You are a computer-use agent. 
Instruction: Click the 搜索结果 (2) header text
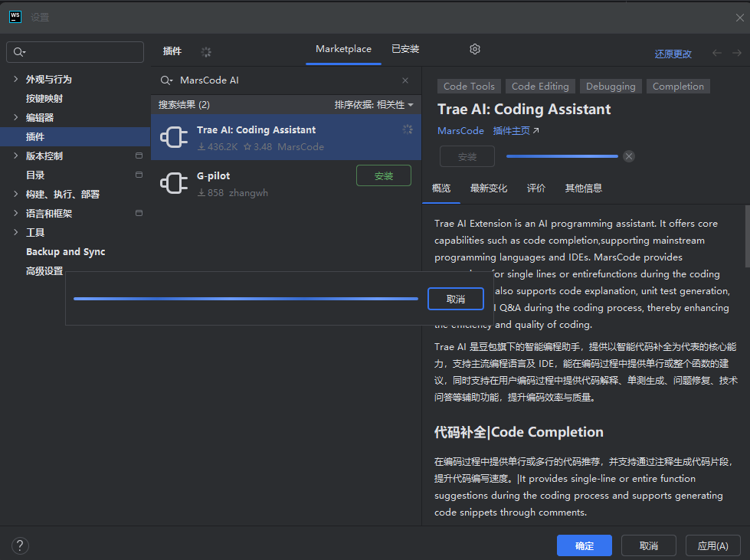[x=184, y=105]
